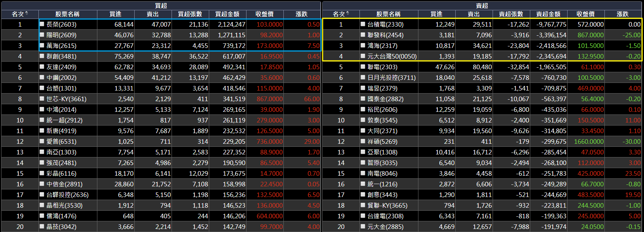The height and width of the screenshot is (232, 644).
Task: Enable the 中鋼(2002) checkbox
Action: [x=42, y=77]
